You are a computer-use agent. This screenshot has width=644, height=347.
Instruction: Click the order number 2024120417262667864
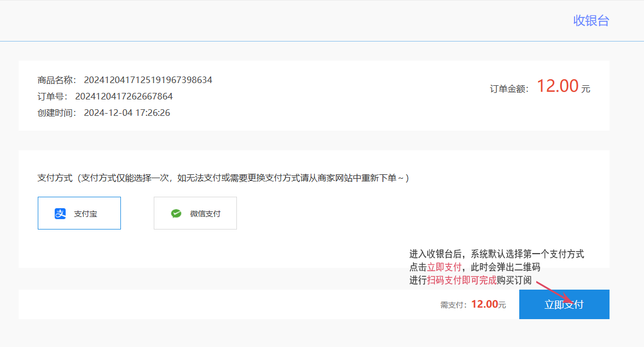pyautogui.click(x=124, y=97)
